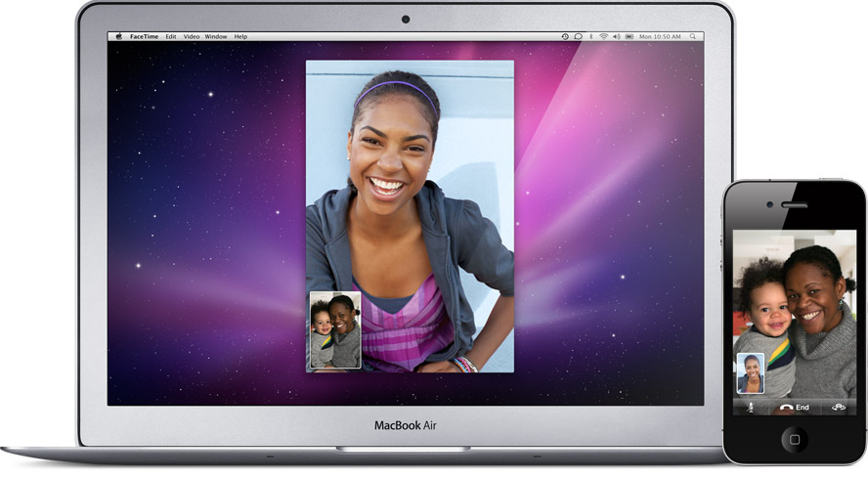Click the volume speaker icon

coord(617,36)
